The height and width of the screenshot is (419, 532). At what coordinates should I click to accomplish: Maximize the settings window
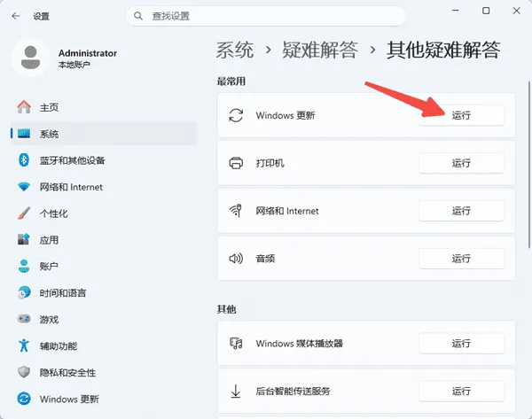point(486,11)
